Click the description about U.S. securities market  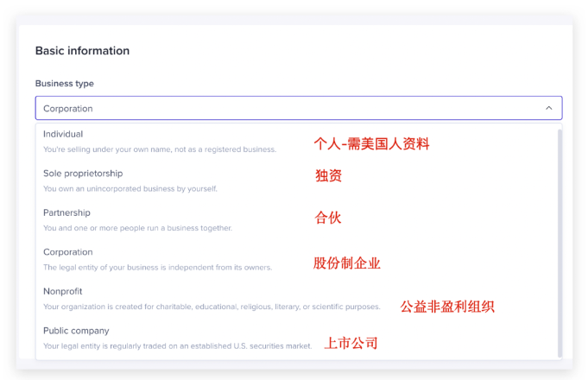(177, 346)
